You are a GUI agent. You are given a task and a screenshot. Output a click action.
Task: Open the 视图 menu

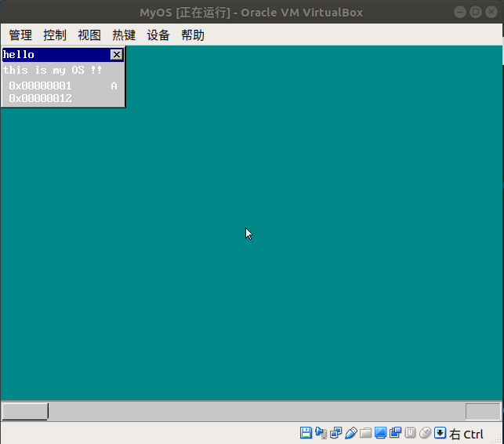[x=89, y=35]
